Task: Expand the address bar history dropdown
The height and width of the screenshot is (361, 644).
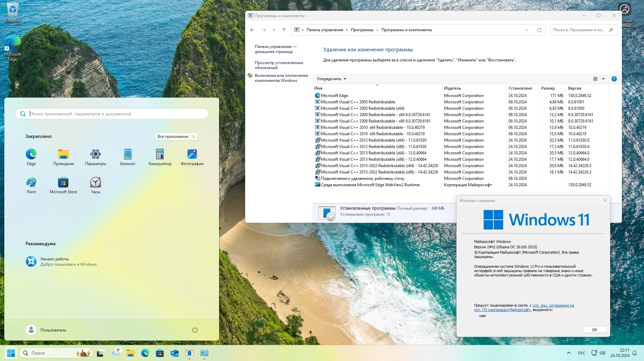Action: [527, 30]
